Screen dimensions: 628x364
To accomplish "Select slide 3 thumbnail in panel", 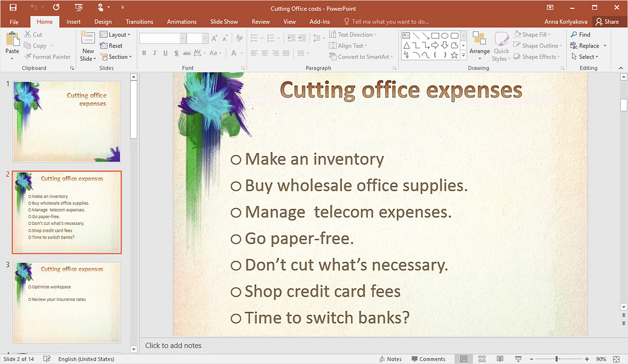I will point(67,302).
